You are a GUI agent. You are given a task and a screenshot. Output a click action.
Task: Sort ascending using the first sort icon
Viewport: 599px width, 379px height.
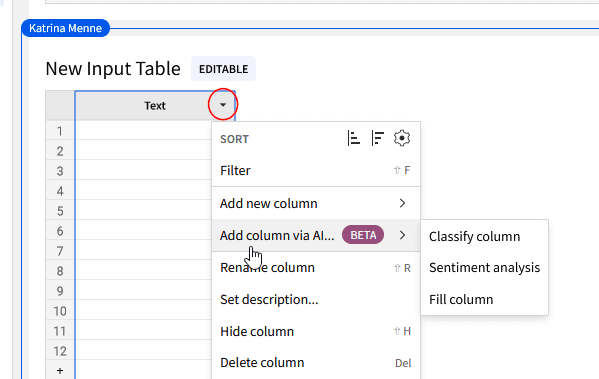pyautogui.click(x=354, y=138)
